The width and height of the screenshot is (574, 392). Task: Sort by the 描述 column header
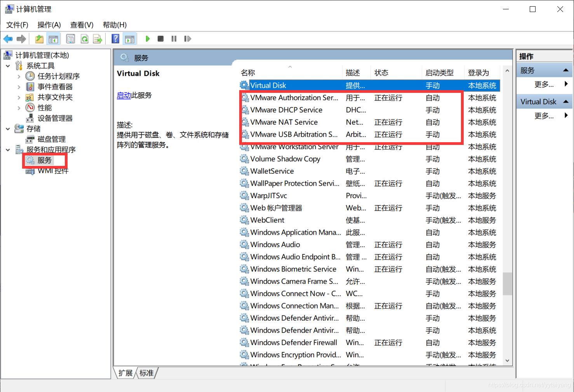(x=357, y=73)
